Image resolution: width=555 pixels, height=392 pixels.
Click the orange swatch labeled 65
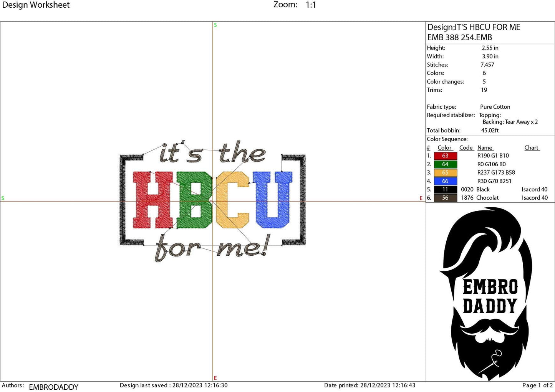click(445, 172)
